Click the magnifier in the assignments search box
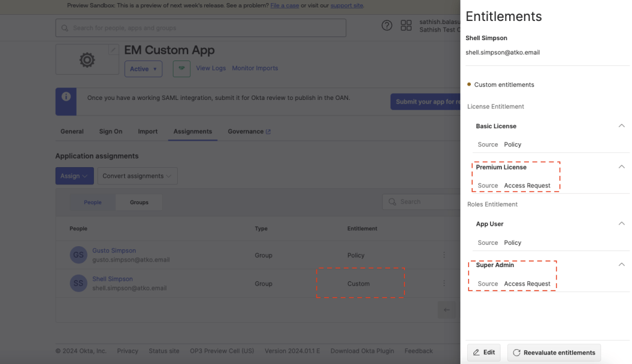This screenshot has height=364, width=632. pyautogui.click(x=393, y=201)
